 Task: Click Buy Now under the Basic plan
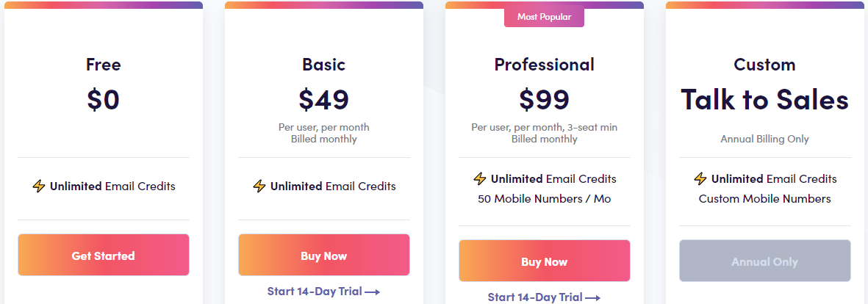tap(324, 255)
